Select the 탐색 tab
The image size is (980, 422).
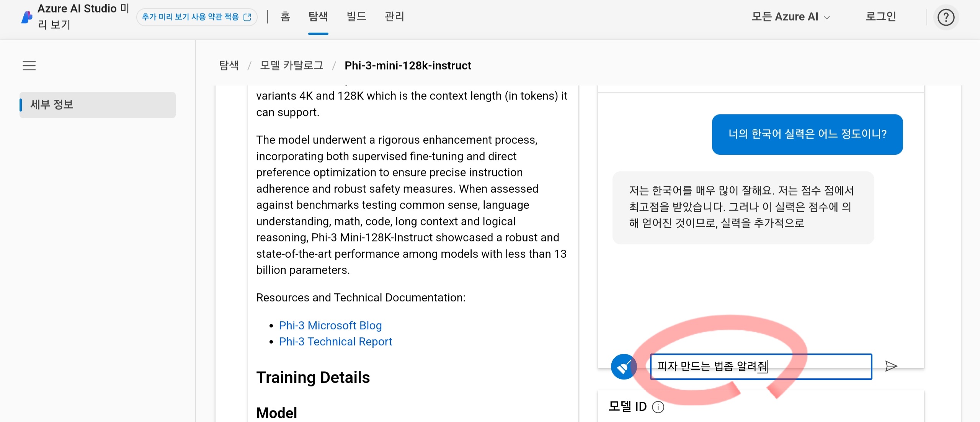(318, 16)
